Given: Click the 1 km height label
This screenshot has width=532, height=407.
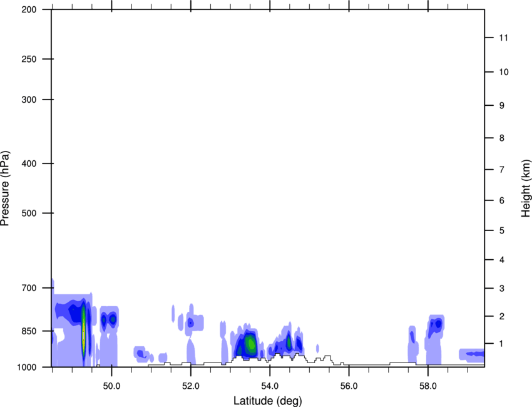Looking at the screenshot, I should tap(502, 344).
